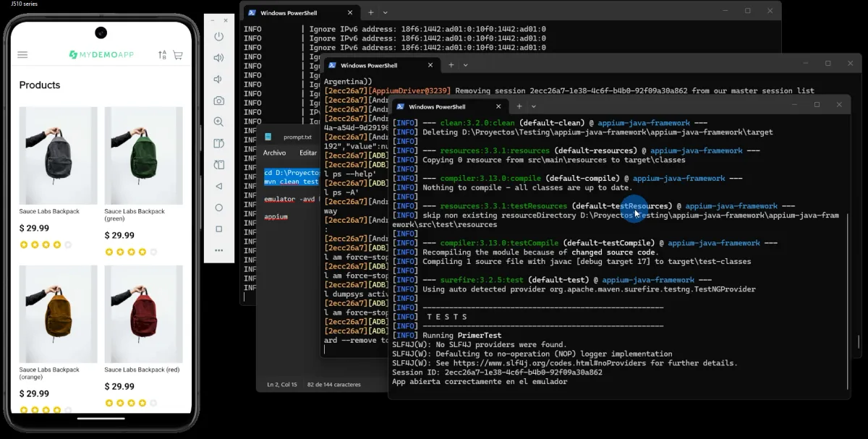Add a new tab in the front PowerShell window
Viewport: 868px width, 439px height.
tap(519, 106)
